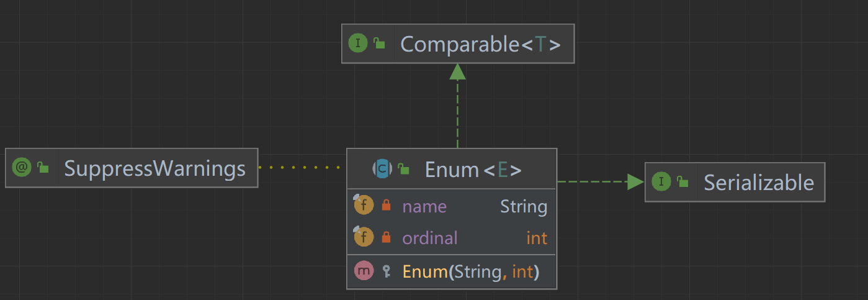Click the protected key icon beside Enum constructor

coord(386,271)
